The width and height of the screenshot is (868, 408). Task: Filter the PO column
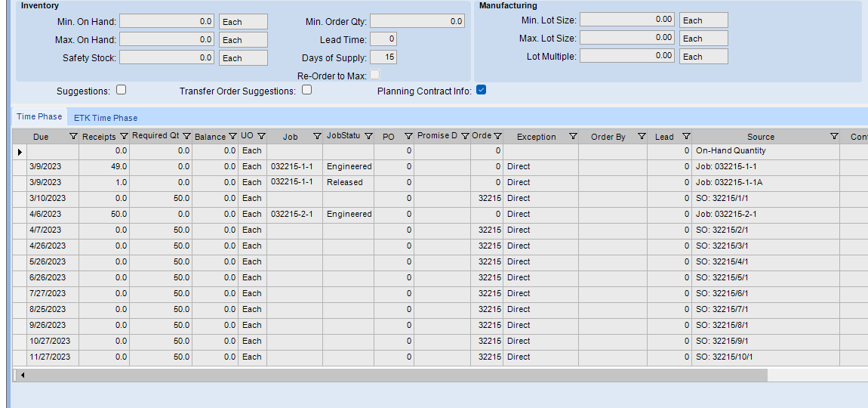coord(408,136)
